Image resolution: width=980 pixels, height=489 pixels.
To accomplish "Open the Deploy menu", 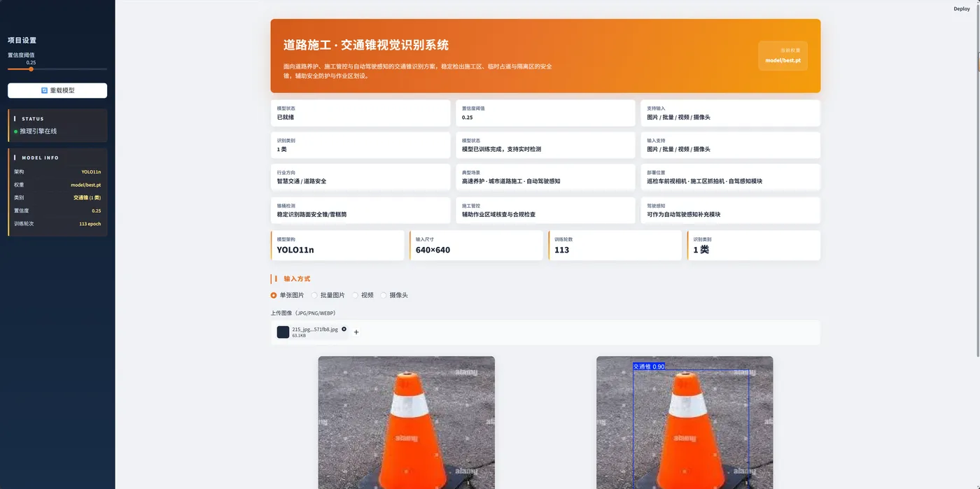I will [x=962, y=8].
